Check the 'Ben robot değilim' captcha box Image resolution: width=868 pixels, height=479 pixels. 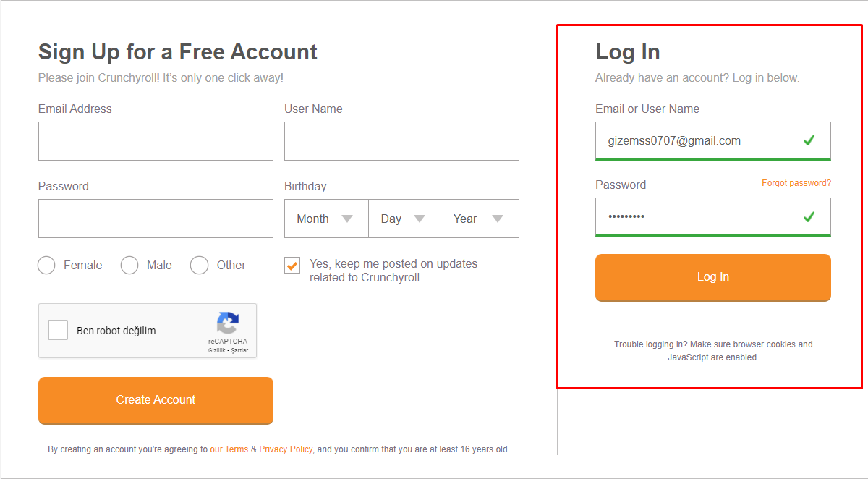pyautogui.click(x=58, y=331)
